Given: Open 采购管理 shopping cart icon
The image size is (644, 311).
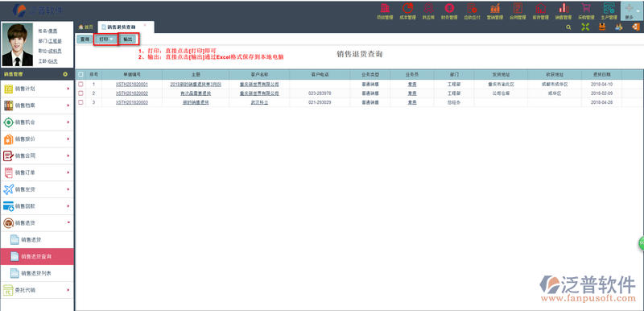Looking at the screenshot, I should 586,8.
